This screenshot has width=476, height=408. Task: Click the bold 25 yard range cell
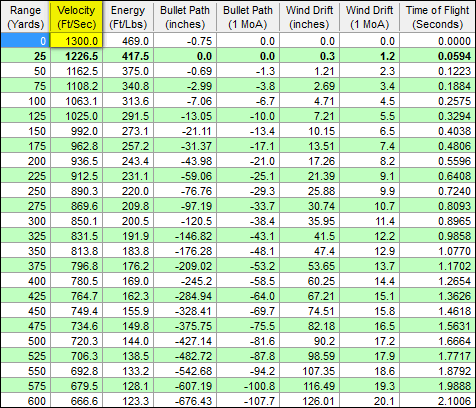(x=25, y=56)
